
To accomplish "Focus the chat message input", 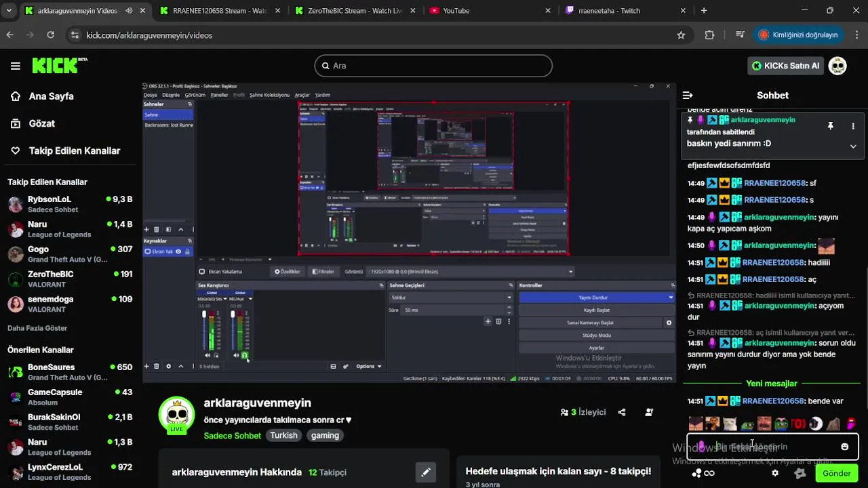I will (x=772, y=447).
